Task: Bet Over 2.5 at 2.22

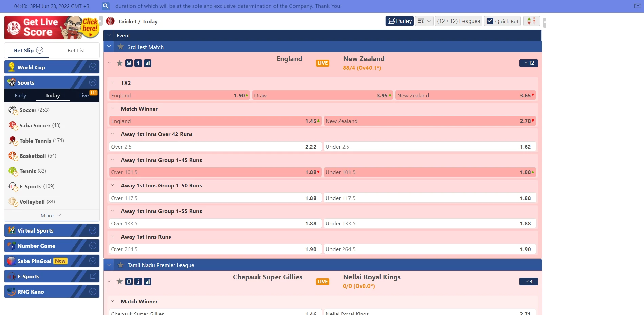Action: [215, 147]
